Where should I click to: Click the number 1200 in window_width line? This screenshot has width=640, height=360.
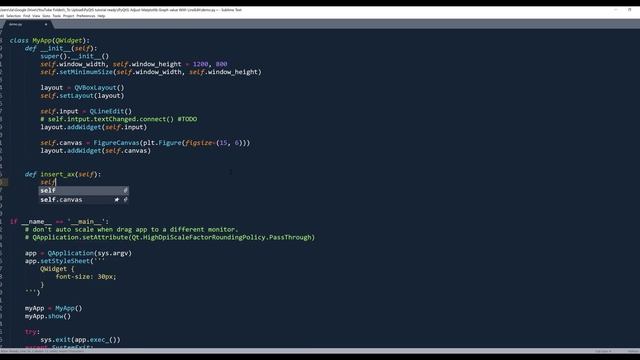[x=200, y=64]
